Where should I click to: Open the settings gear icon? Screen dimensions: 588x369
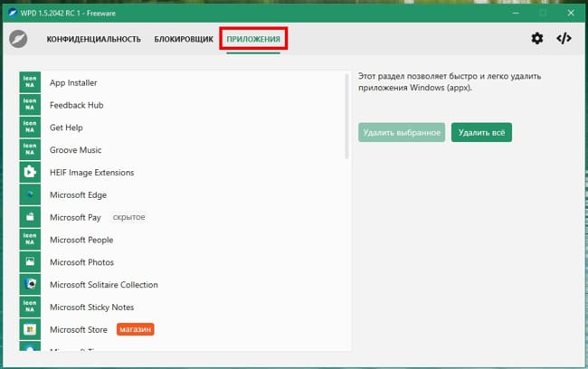coord(537,38)
